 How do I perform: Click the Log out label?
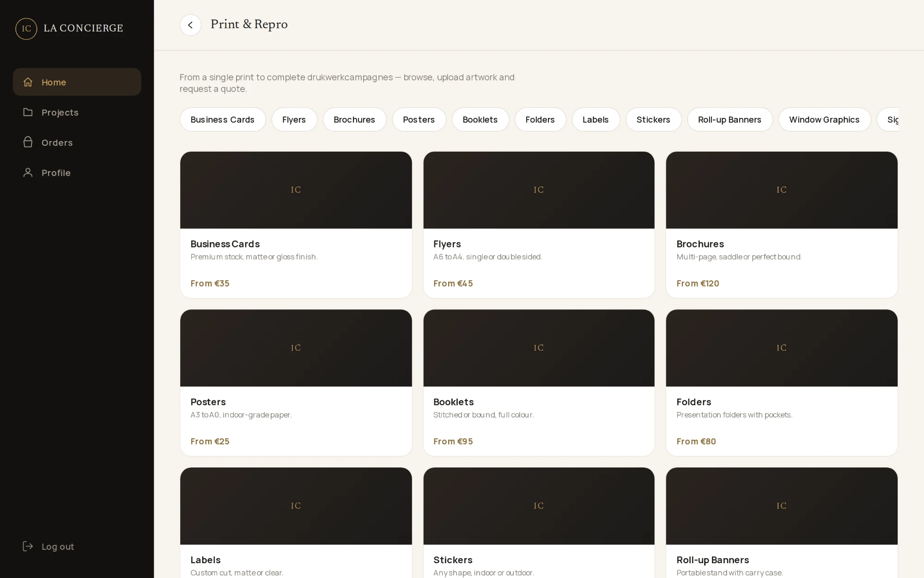tap(58, 547)
